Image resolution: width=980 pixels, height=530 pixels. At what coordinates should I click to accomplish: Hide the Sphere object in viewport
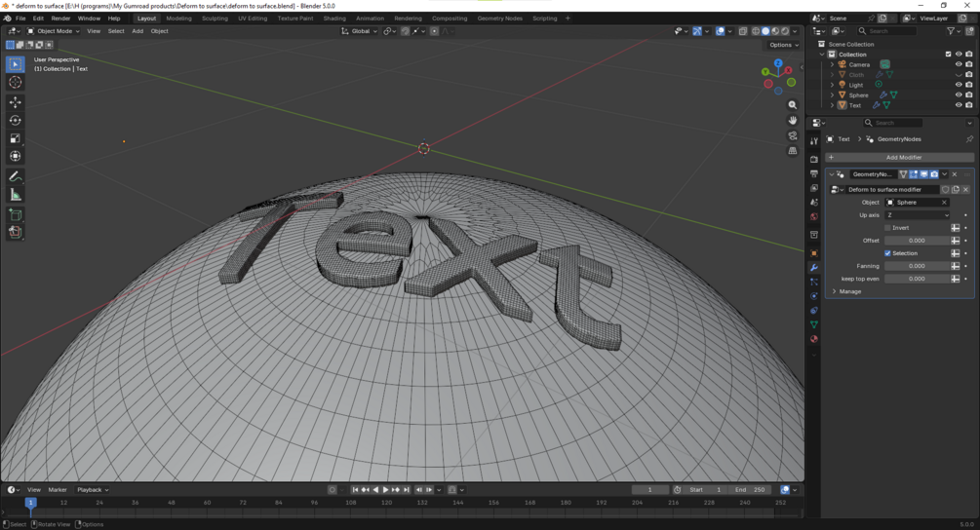pos(959,95)
